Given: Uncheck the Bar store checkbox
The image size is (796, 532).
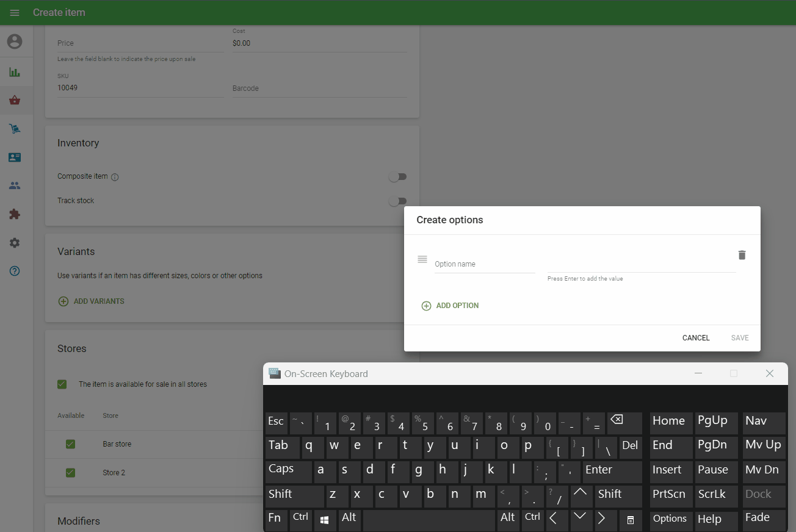Looking at the screenshot, I should [x=70, y=444].
